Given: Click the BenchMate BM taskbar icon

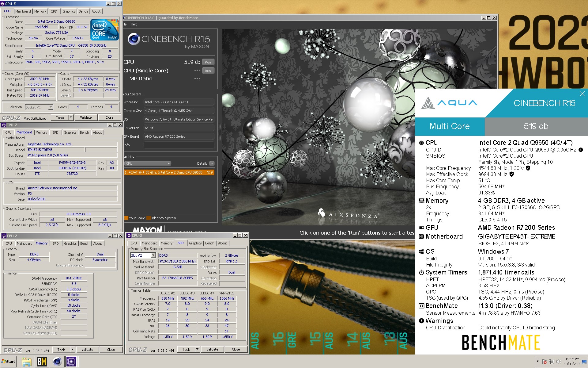Looking at the screenshot, I should 42,362.
